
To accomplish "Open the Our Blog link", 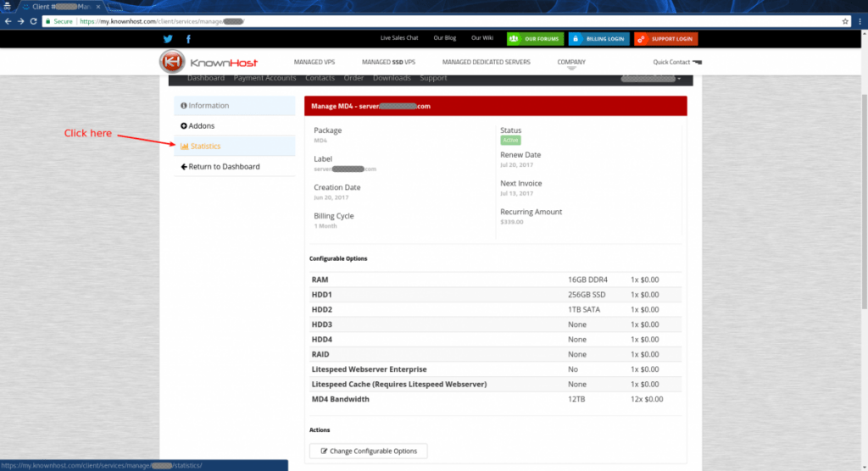I will (444, 37).
